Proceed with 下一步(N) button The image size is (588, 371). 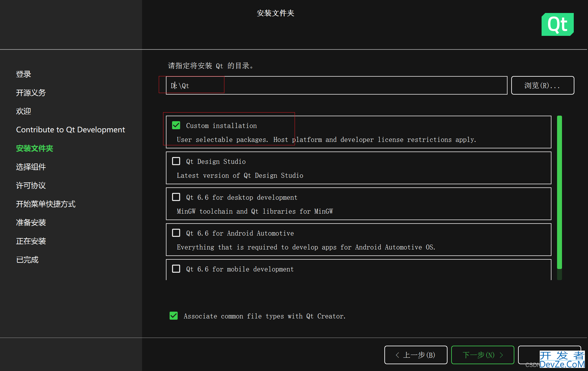coord(482,355)
